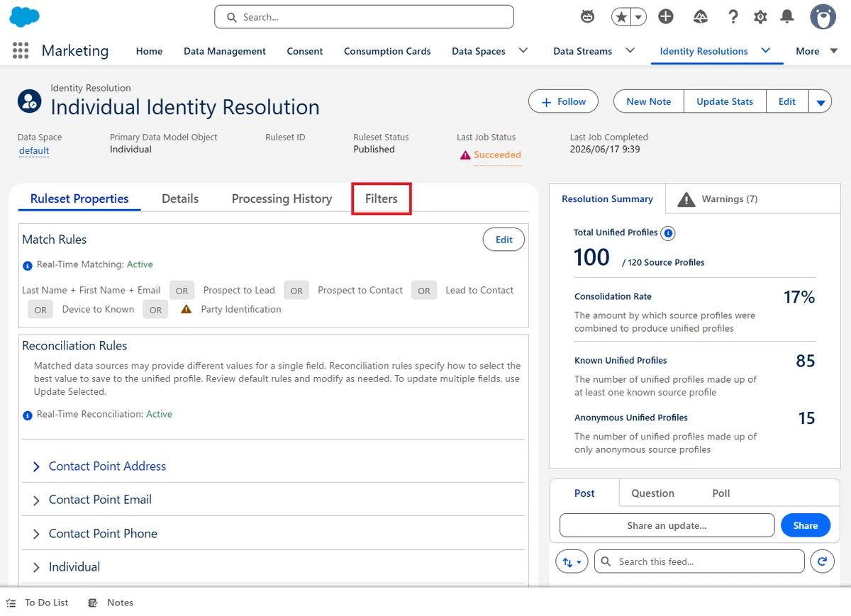This screenshot has height=616, width=851.
Task: Select the Post feed tab
Action: [x=584, y=493]
